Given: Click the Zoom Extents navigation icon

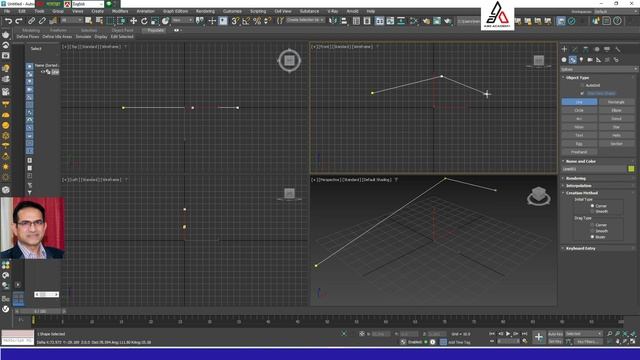Looking at the screenshot, I should pos(626,334).
